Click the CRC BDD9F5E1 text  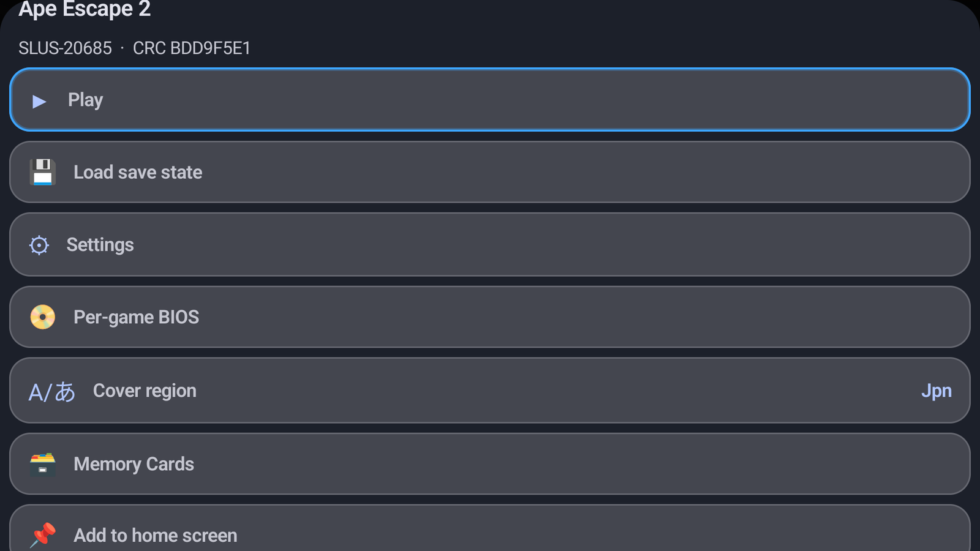pos(192,48)
